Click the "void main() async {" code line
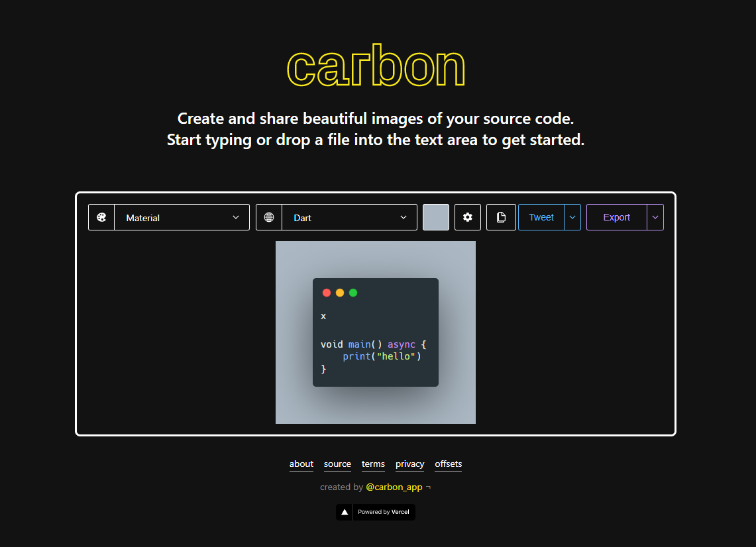Viewport: 756px width, 547px height. point(374,344)
